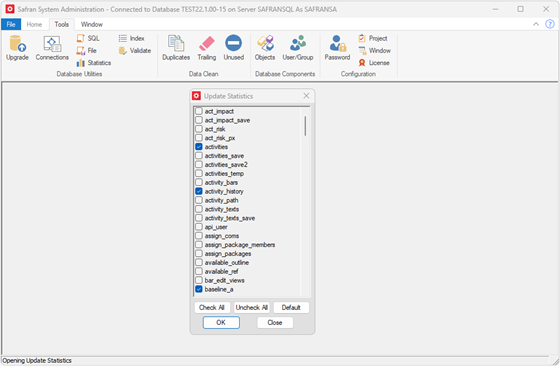Run the Validate utility
The width and height of the screenshot is (560, 366).
coord(135,50)
